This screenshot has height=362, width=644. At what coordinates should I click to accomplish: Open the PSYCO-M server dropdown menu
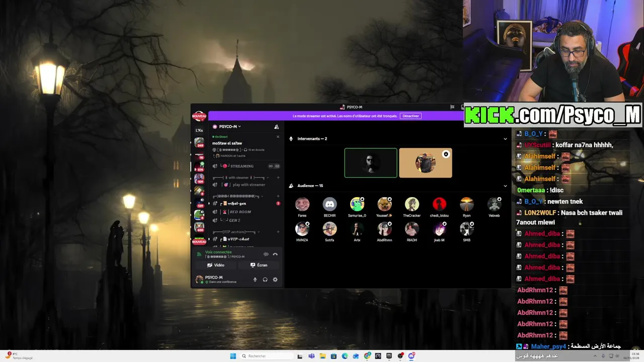click(x=227, y=127)
